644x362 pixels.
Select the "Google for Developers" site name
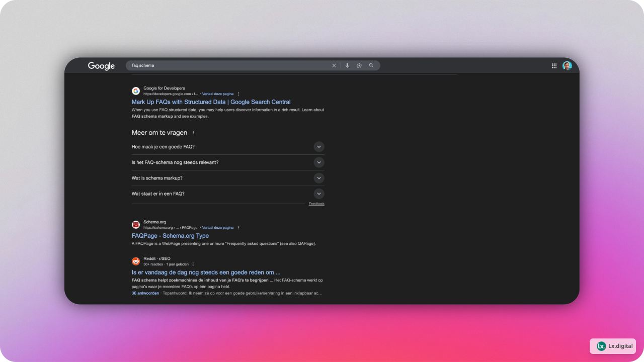coord(164,88)
